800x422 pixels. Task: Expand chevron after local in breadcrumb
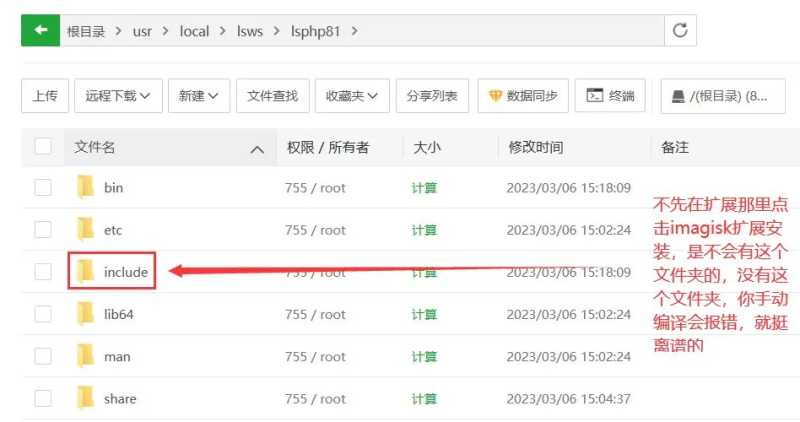coord(222,31)
